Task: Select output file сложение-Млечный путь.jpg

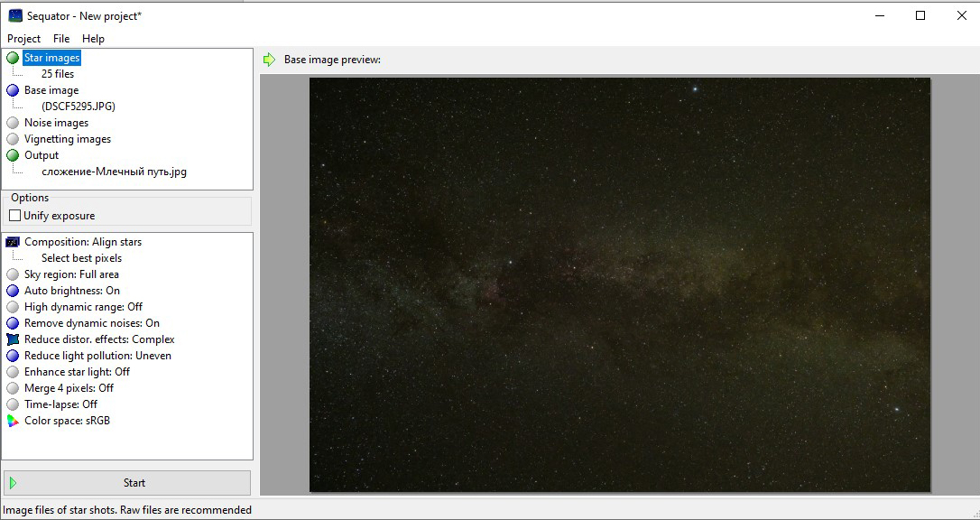Action: (114, 172)
